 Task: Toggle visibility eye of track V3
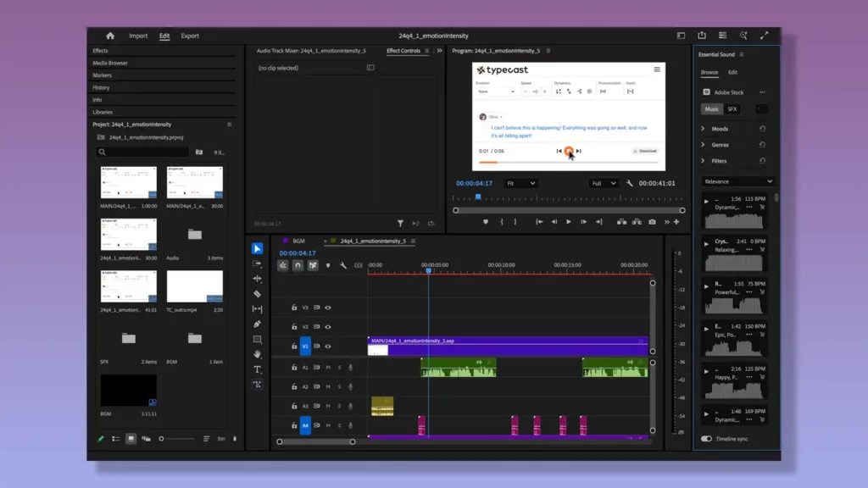[x=328, y=308]
